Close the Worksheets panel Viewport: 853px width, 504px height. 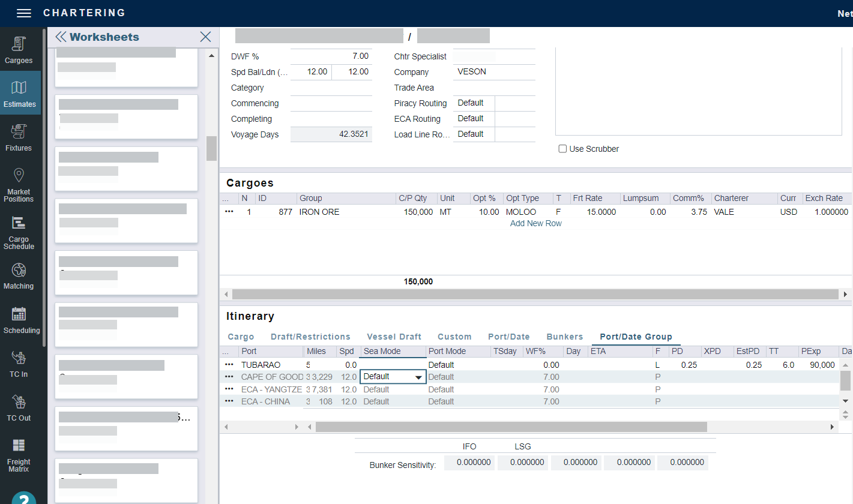[205, 37]
